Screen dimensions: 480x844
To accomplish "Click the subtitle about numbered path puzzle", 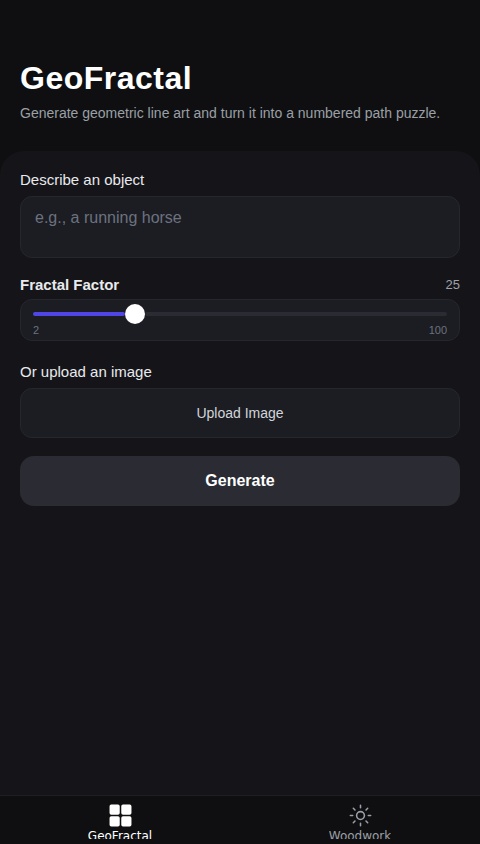I will click(x=230, y=114).
